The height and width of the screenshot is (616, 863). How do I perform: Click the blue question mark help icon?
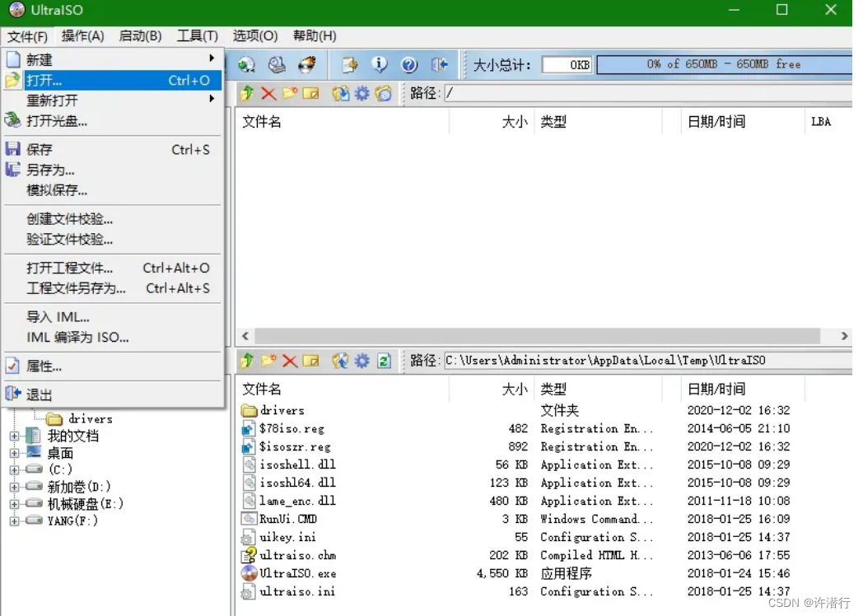409,65
